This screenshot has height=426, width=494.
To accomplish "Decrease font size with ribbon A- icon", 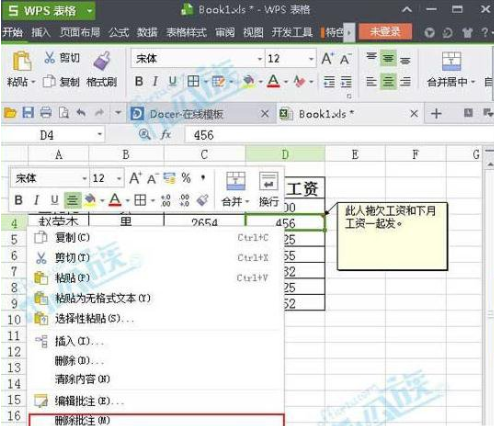I will click(x=345, y=59).
